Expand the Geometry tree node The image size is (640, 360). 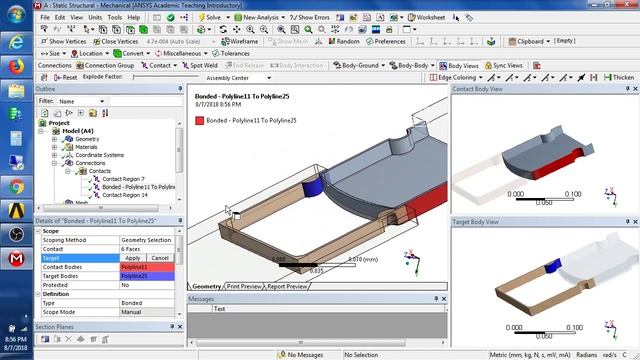pos(54,139)
